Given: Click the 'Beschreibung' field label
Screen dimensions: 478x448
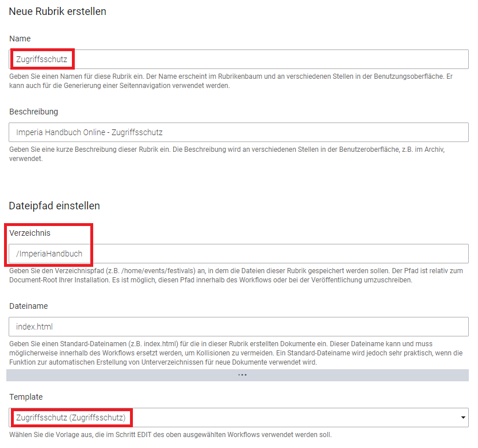Looking at the screenshot, I should 33,112.
